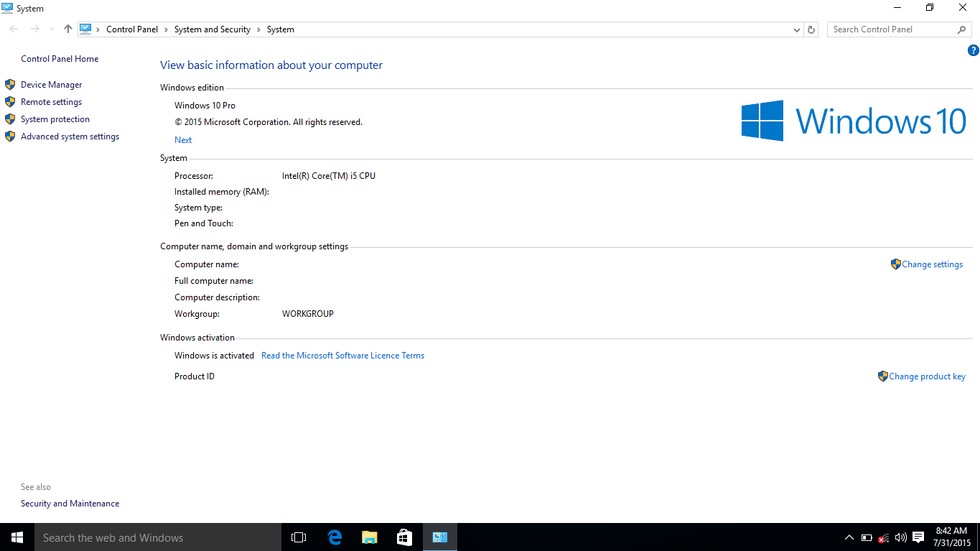Image resolution: width=980 pixels, height=551 pixels.
Task: Click shield icon beside Advanced system settings
Action: coord(10,136)
